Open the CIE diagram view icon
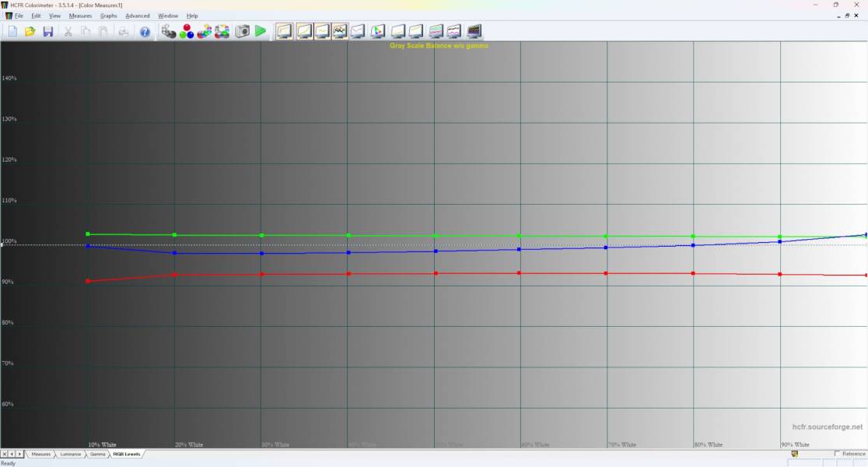The image size is (868, 467). pos(378,32)
